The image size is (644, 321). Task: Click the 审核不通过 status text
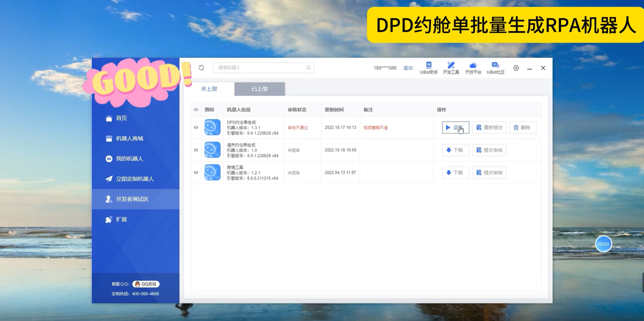(298, 128)
